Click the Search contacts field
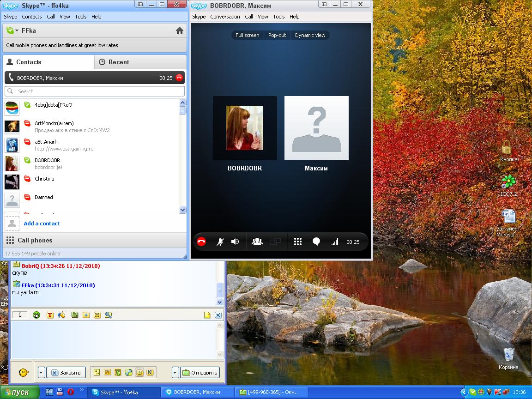This screenshot has height=399, width=532. point(95,91)
